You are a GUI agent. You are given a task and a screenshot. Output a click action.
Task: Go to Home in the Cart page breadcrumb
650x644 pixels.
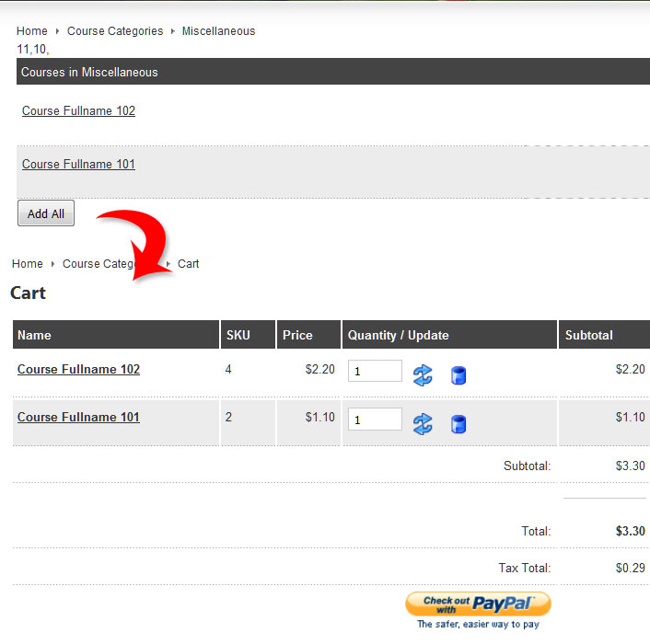[28, 264]
